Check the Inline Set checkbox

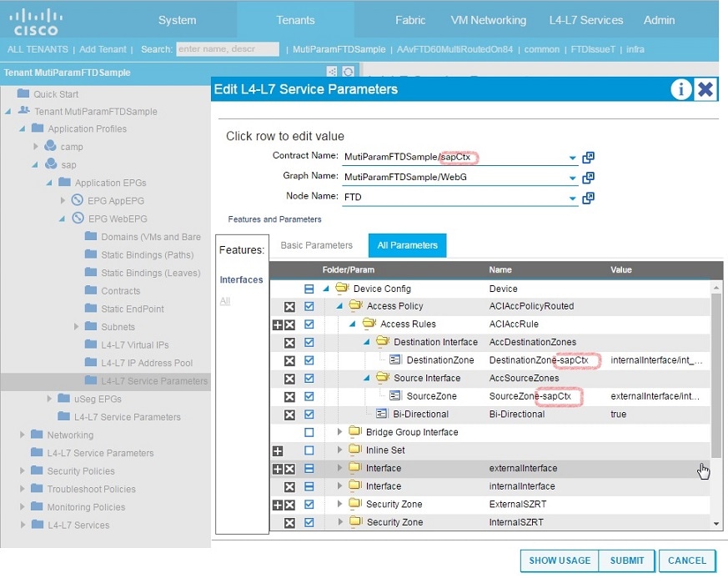tap(309, 450)
